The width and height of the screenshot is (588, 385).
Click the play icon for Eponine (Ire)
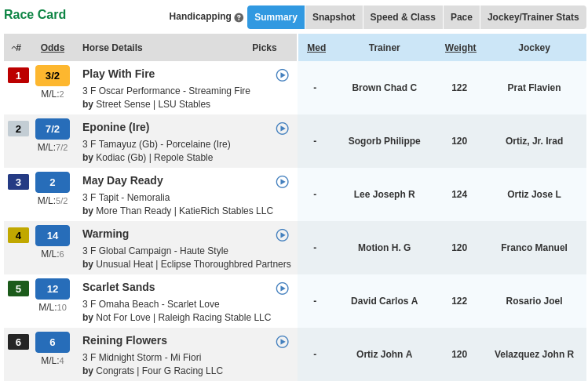283,129
